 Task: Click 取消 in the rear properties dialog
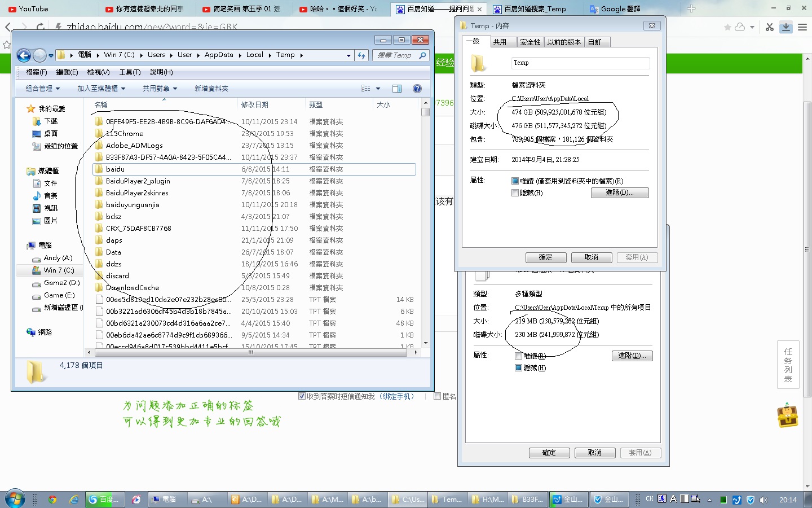pos(595,453)
